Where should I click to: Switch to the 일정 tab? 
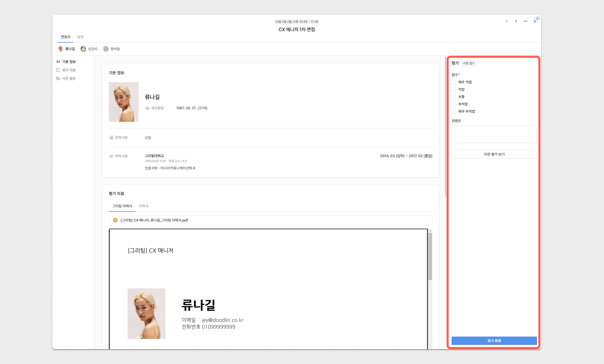(x=80, y=37)
